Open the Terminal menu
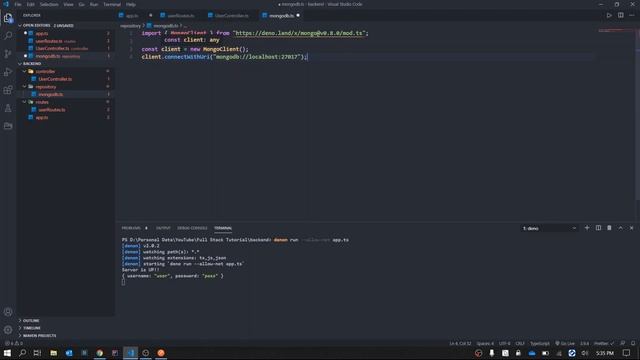This screenshot has height=360, width=640. click(x=112, y=4)
